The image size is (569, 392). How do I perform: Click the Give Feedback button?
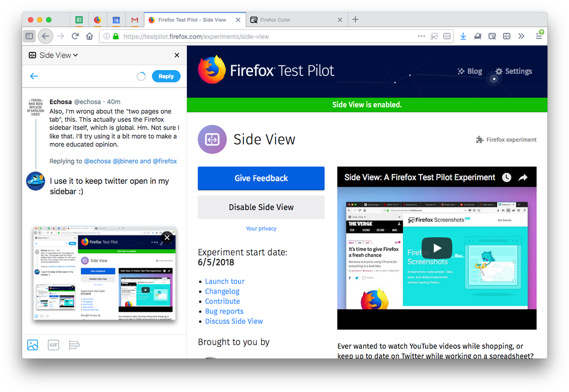[x=261, y=178]
